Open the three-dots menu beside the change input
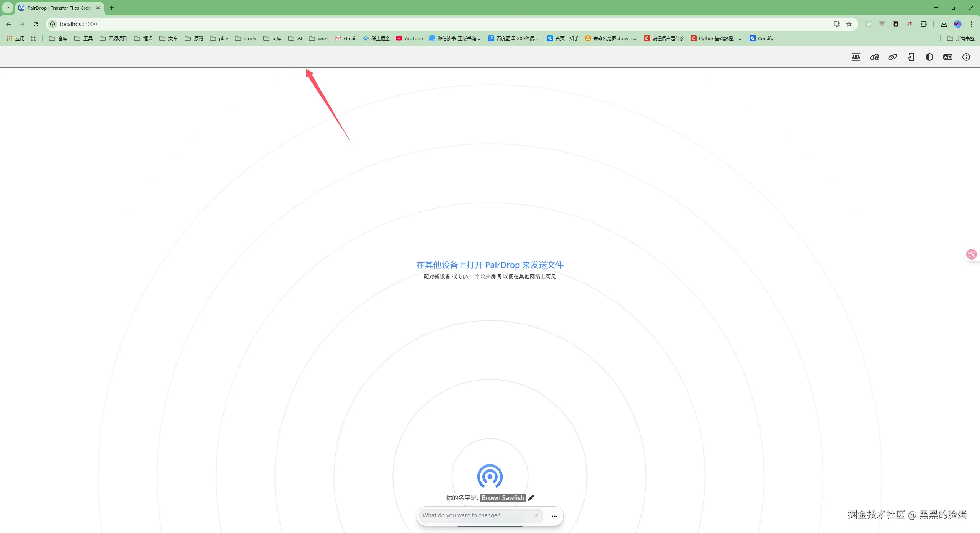Screen dimensions: 980x533 554,516
